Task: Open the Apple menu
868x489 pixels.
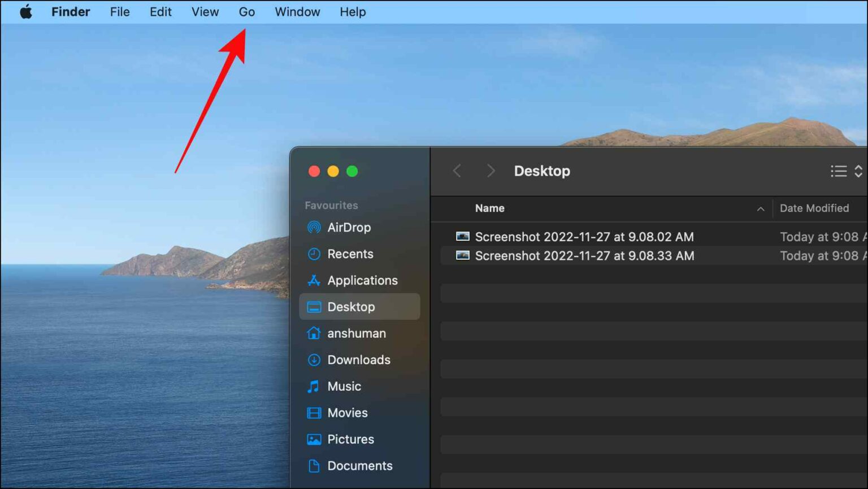Action: click(26, 12)
